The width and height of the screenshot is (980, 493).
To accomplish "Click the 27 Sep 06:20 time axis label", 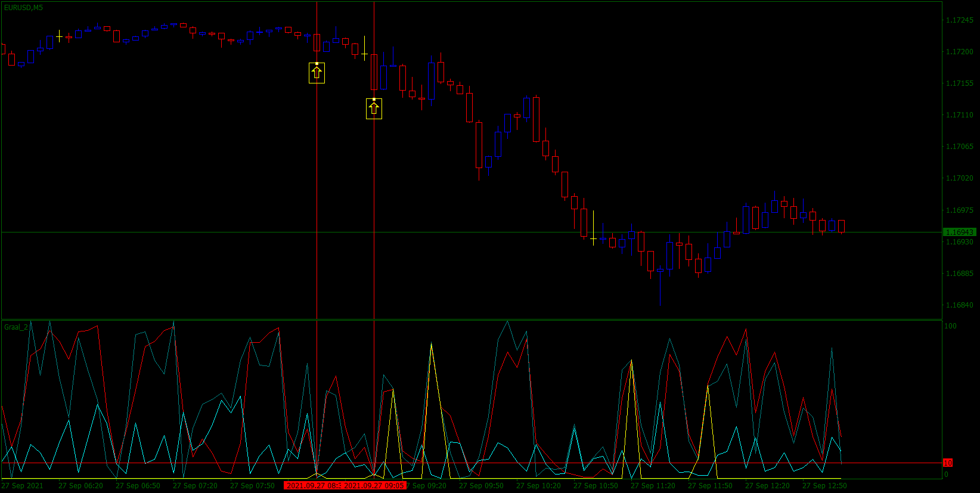I will point(80,486).
